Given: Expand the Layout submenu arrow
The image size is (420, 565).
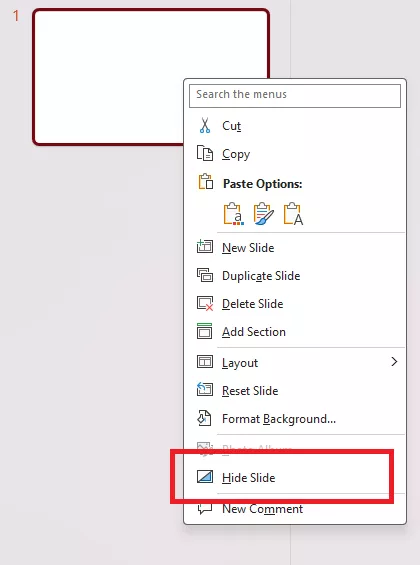Looking at the screenshot, I should tap(394, 361).
